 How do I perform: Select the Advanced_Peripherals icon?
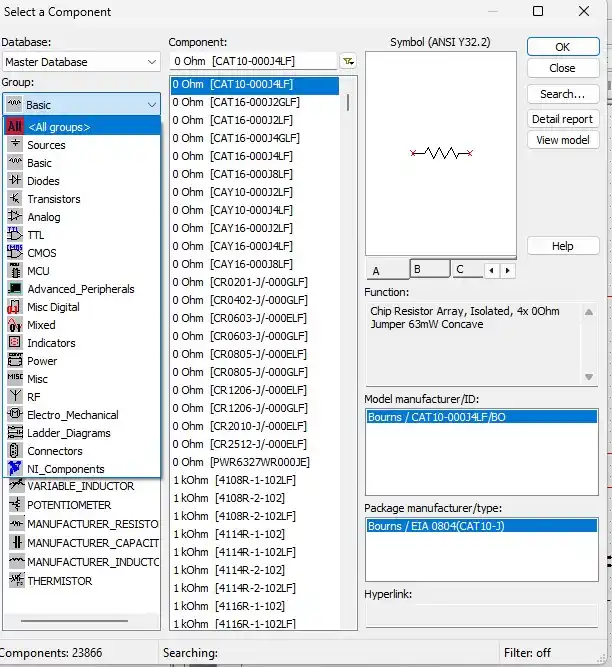(15, 288)
